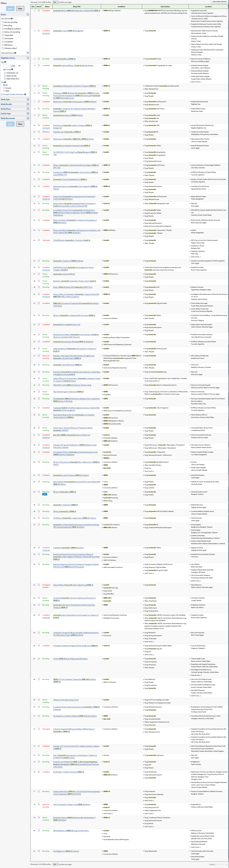Image resolution: width=229 pixels, height=868 pixels.
Task: Open Risk Stratification Using Urine Biomarkers study
Action: point(71,831)
